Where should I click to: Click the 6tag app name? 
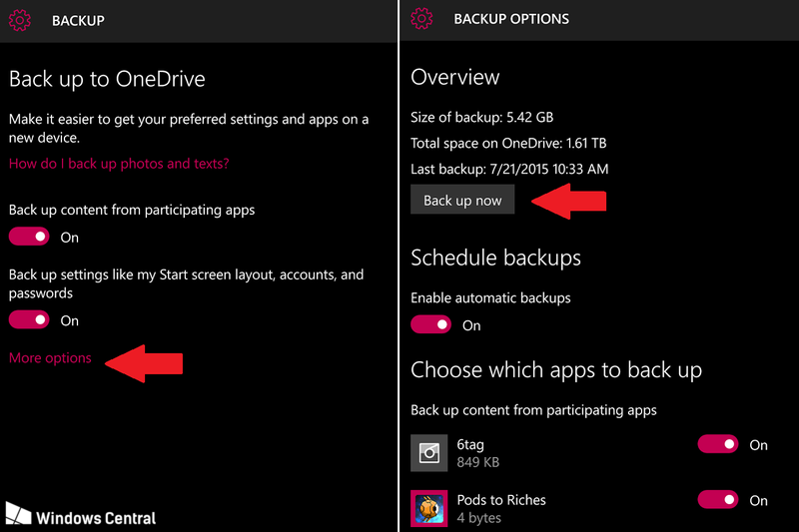[470, 444]
